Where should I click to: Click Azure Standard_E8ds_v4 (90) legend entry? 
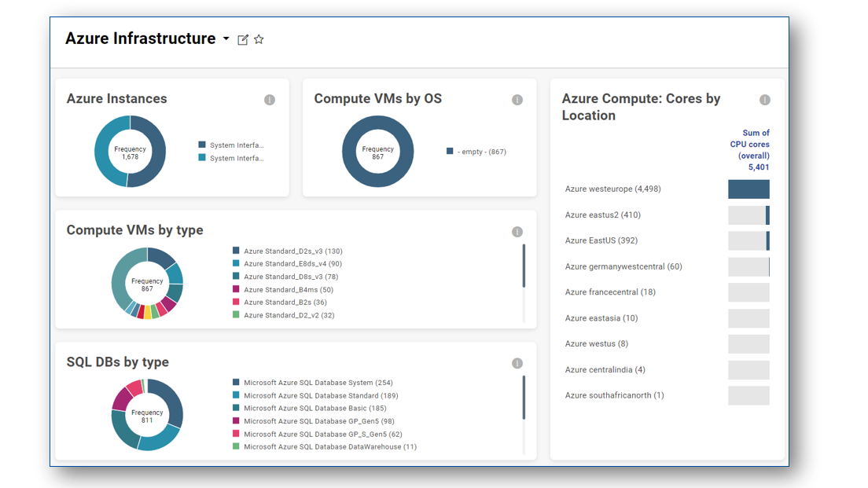tap(287, 264)
